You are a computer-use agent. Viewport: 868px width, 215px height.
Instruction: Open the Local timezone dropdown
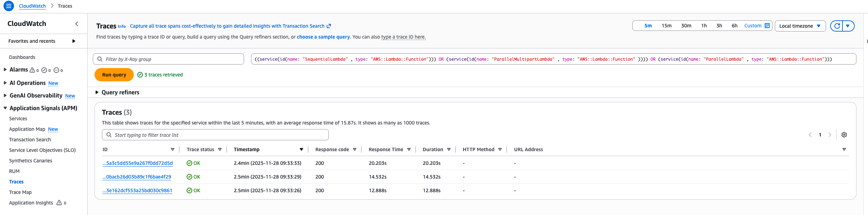pyautogui.click(x=800, y=26)
